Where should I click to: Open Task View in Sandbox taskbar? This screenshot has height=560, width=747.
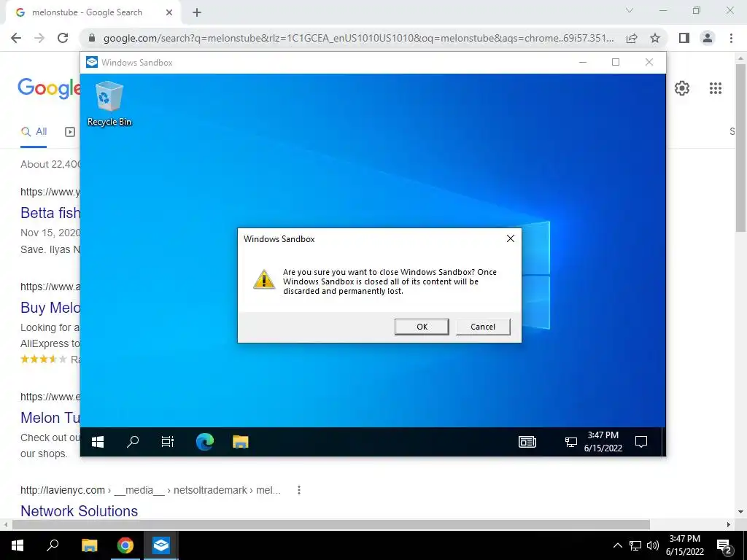tap(168, 442)
